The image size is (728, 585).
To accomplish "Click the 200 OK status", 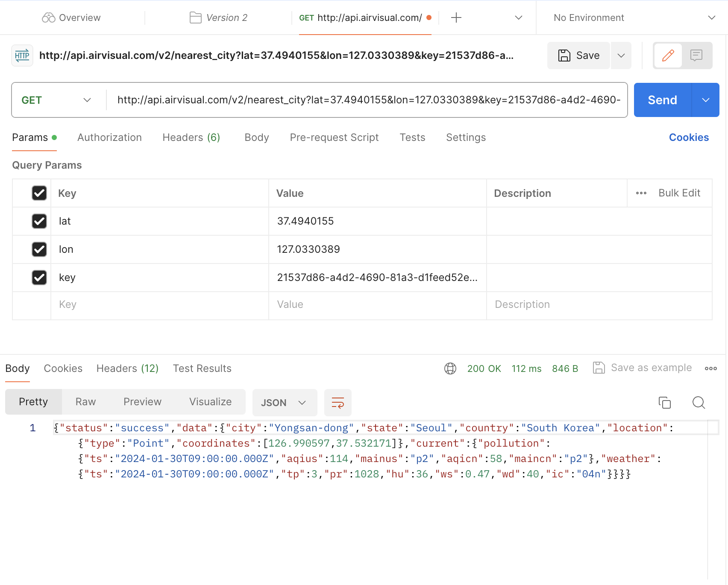I will pyautogui.click(x=484, y=369).
